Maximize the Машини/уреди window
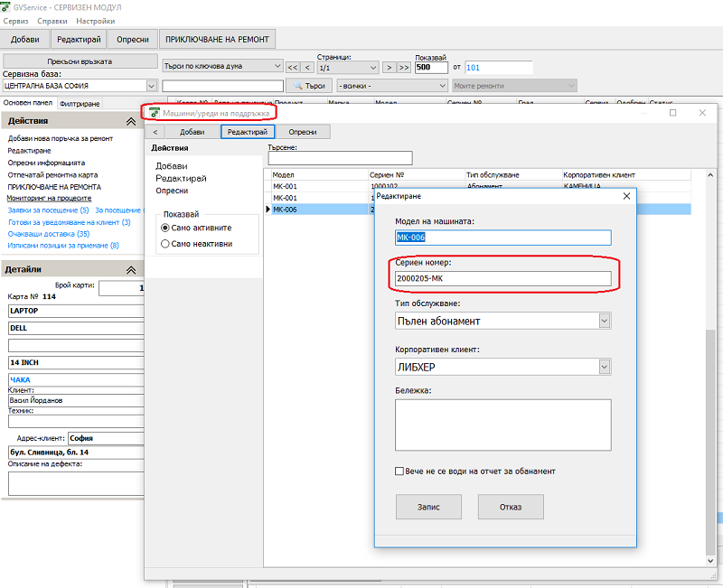The height and width of the screenshot is (588, 723). pyautogui.click(x=672, y=113)
